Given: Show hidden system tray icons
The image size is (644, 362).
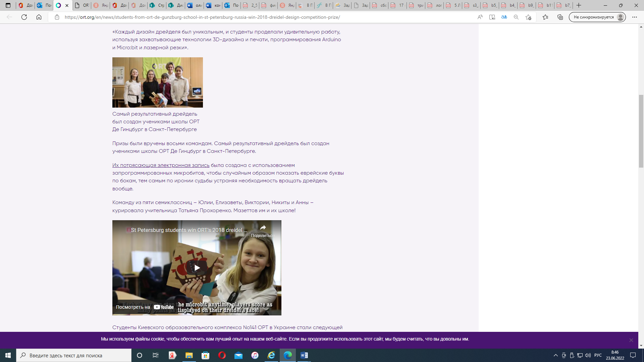Looking at the screenshot, I should (555, 355).
